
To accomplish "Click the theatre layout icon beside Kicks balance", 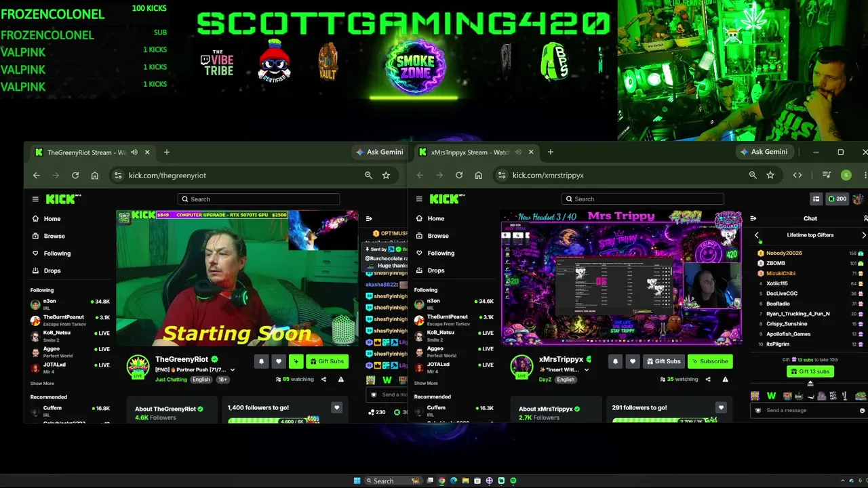I will (x=816, y=199).
